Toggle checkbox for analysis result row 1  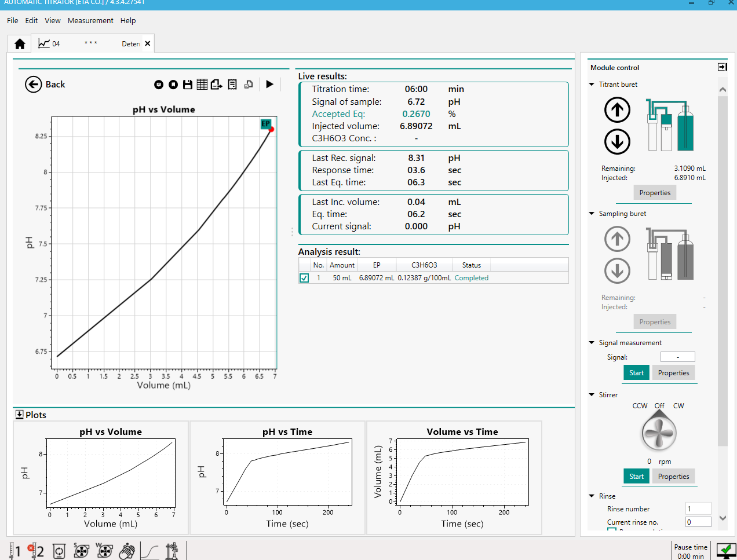pos(304,278)
